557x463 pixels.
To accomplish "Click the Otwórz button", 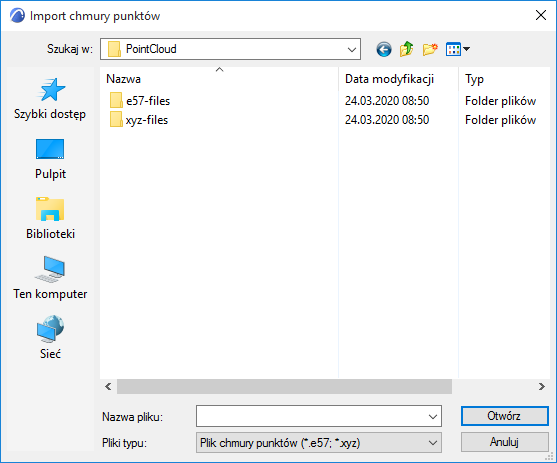I will coord(504,416).
